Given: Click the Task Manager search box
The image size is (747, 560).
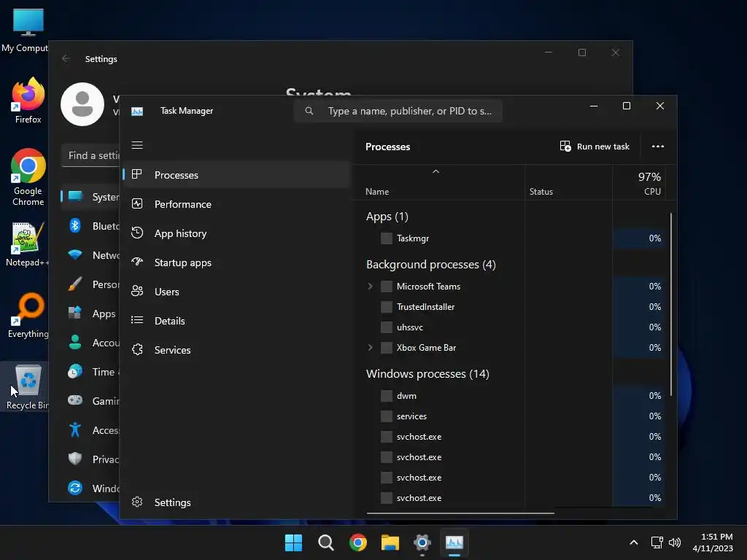Looking at the screenshot, I should (x=398, y=111).
